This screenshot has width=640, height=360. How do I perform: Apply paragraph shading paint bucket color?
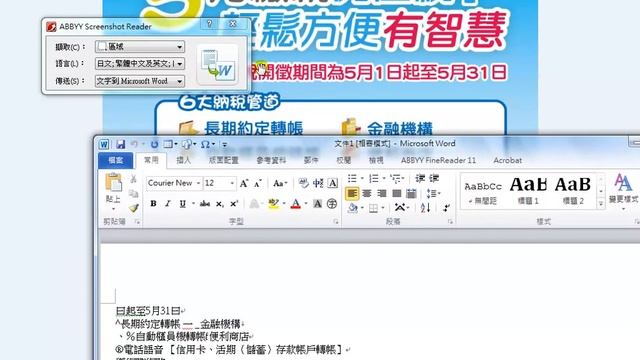tap(353, 208)
